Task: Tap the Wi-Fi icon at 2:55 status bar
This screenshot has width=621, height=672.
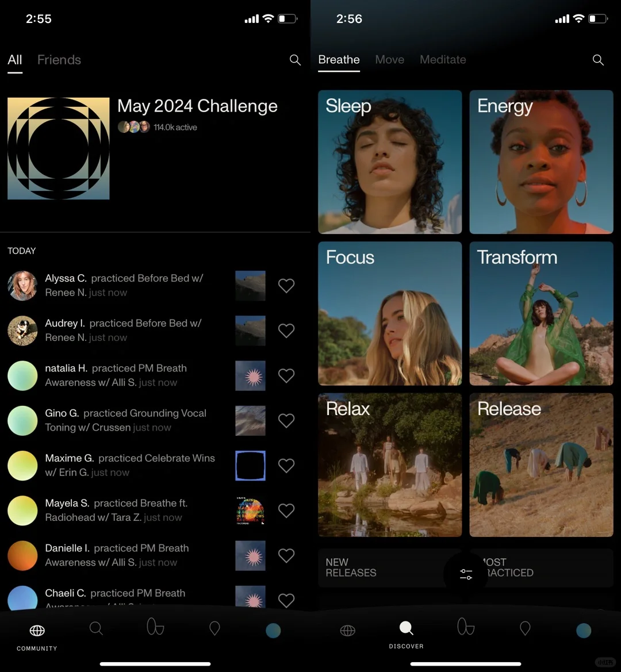Action: (269, 18)
